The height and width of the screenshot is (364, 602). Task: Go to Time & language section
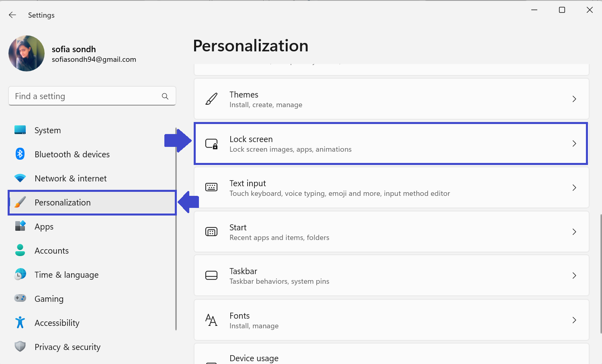coord(66,275)
